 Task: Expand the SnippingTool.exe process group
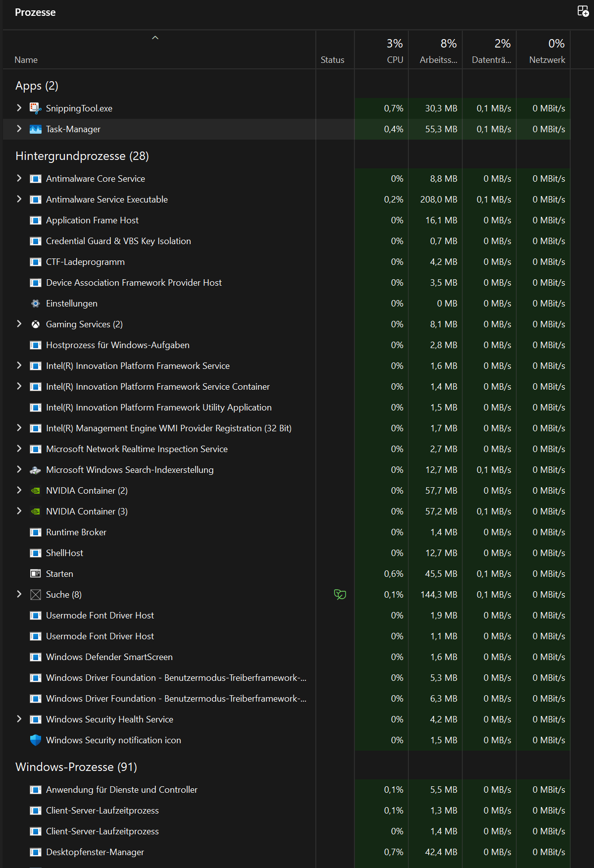pos(19,107)
